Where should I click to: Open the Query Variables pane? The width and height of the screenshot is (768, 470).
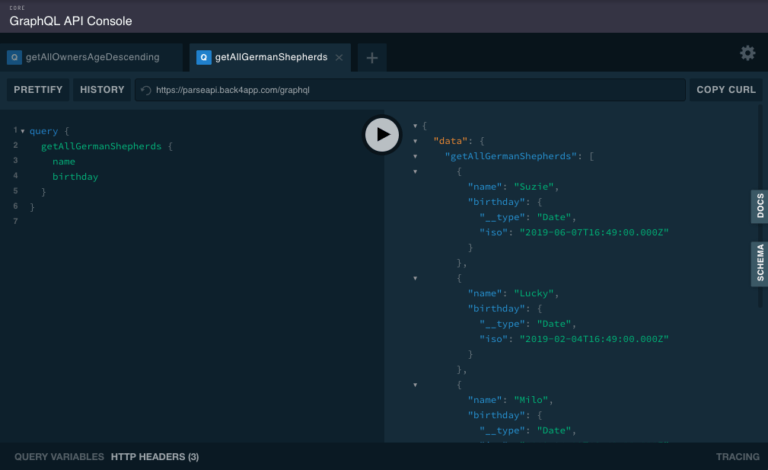click(x=59, y=457)
